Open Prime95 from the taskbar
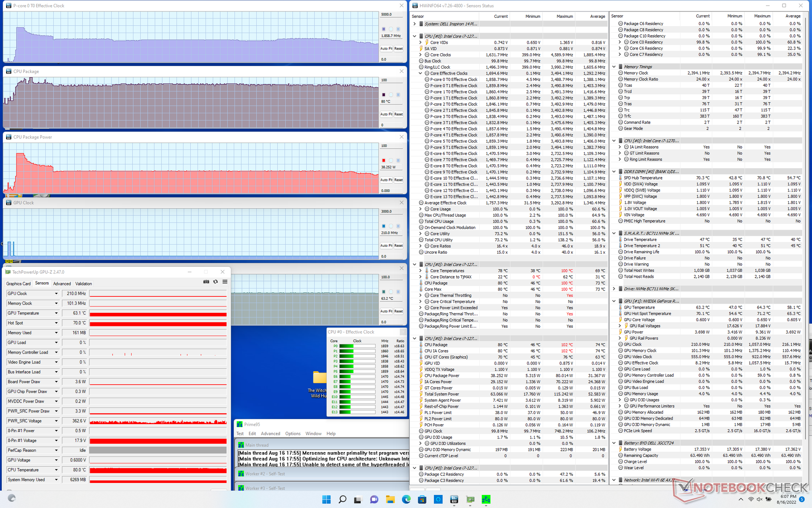The height and width of the screenshot is (508, 812). 486,500
